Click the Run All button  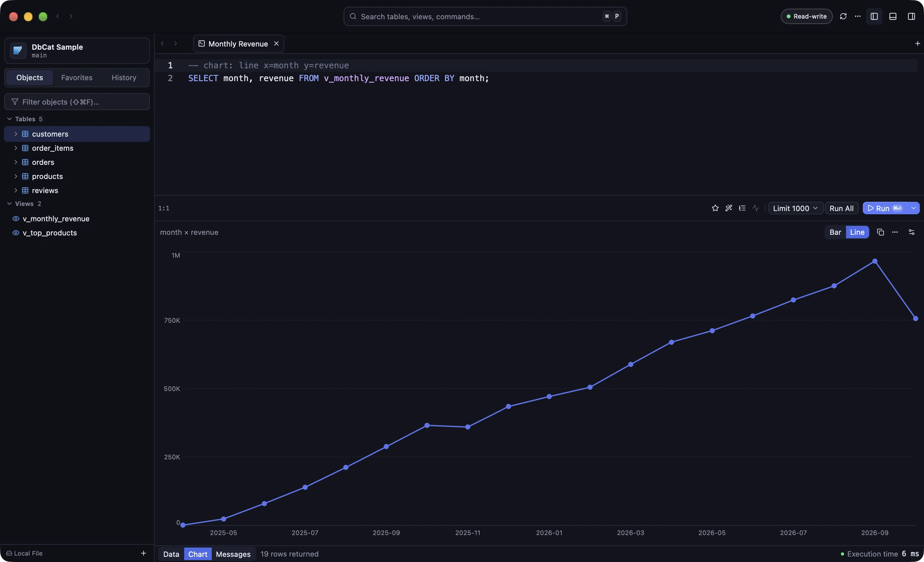coord(842,208)
